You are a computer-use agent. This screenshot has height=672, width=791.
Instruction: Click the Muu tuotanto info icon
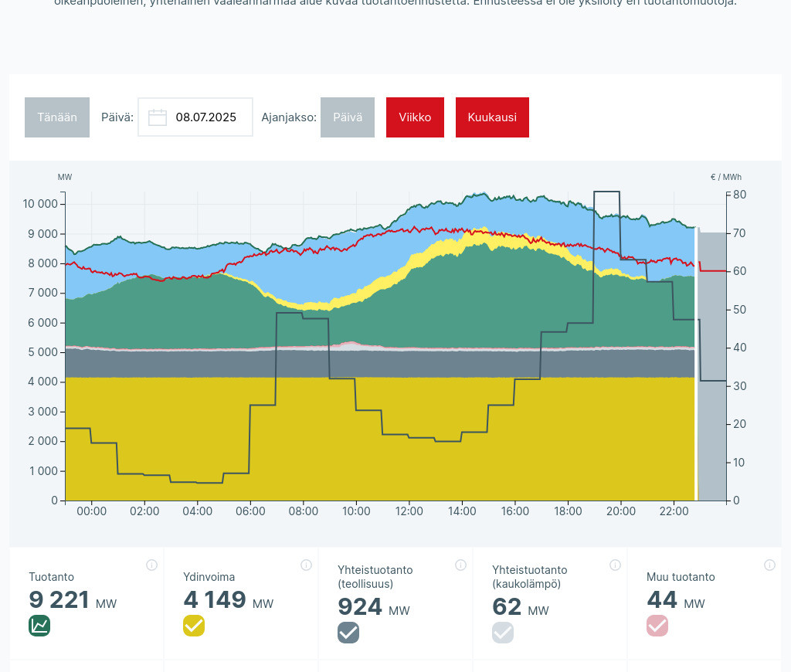click(x=769, y=565)
